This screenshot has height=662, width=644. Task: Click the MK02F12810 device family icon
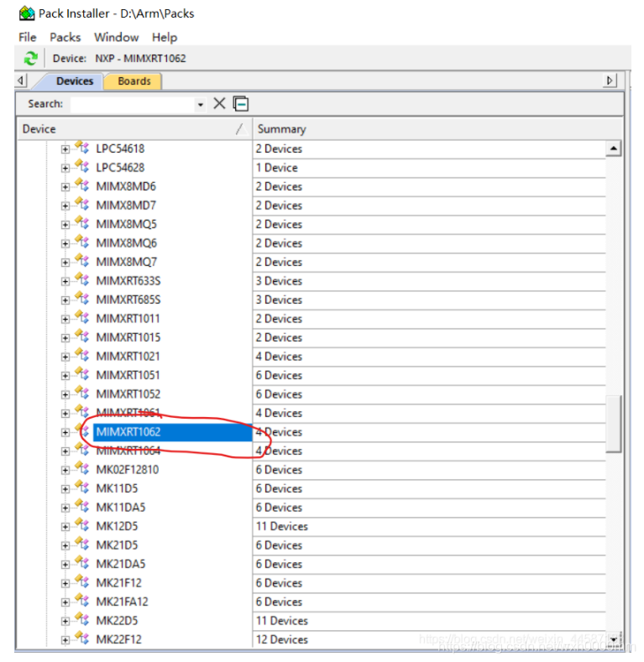[x=82, y=469]
